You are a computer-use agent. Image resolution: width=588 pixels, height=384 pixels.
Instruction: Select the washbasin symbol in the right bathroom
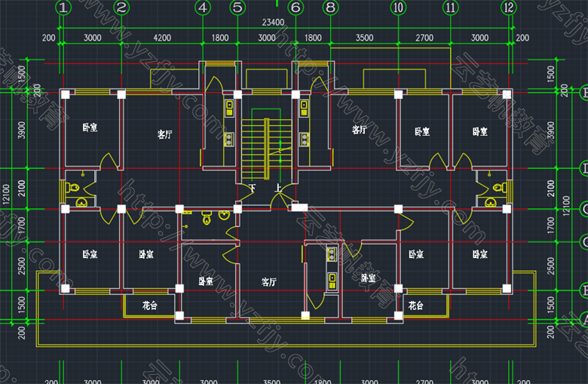(491, 203)
